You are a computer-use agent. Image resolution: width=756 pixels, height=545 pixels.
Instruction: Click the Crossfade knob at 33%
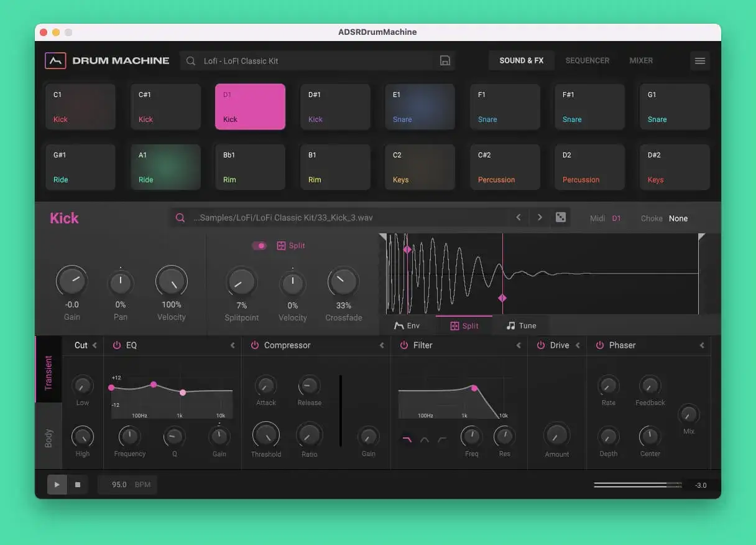click(343, 282)
